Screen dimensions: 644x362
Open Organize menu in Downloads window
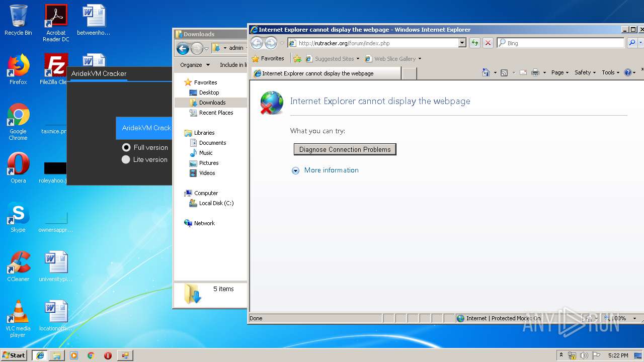tap(195, 65)
